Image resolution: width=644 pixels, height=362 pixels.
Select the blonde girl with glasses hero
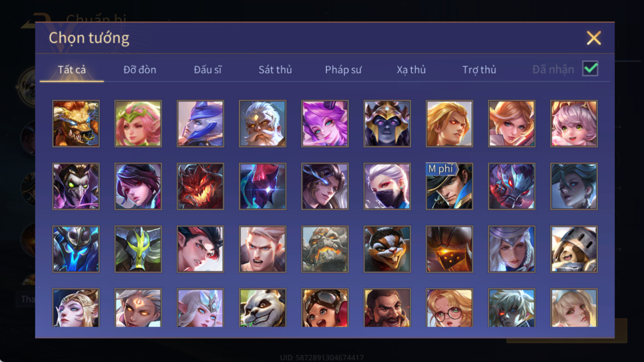449,308
